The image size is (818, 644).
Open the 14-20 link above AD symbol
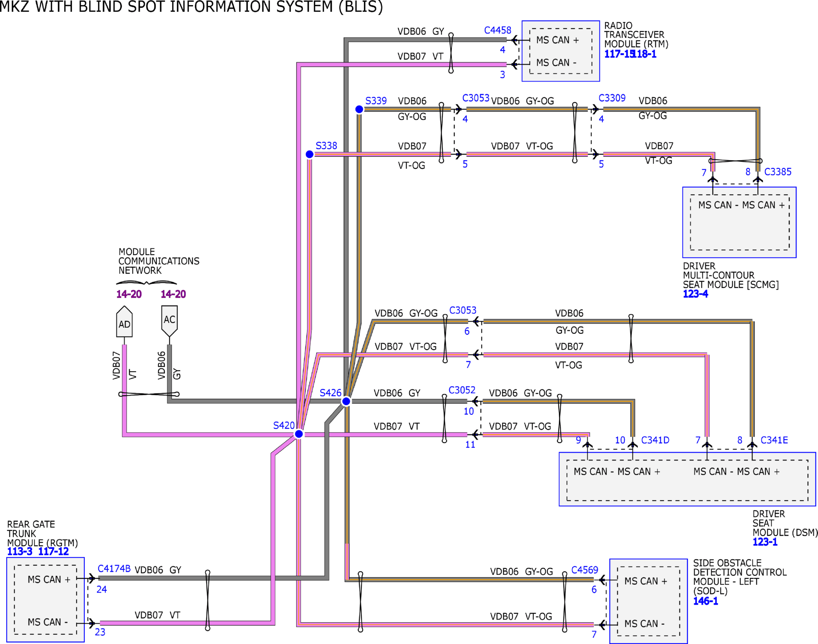(x=129, y=294)
